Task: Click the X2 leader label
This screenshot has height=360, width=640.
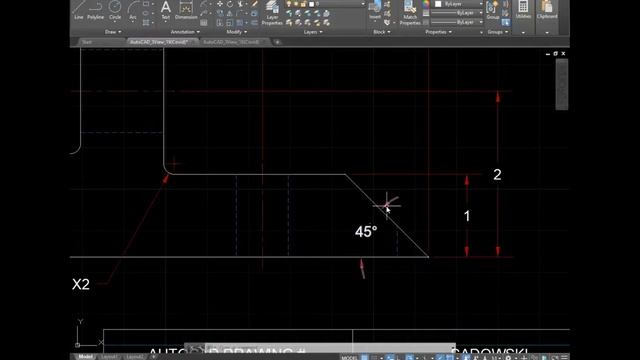Action: pyautogui.click(x=81, y=284)
